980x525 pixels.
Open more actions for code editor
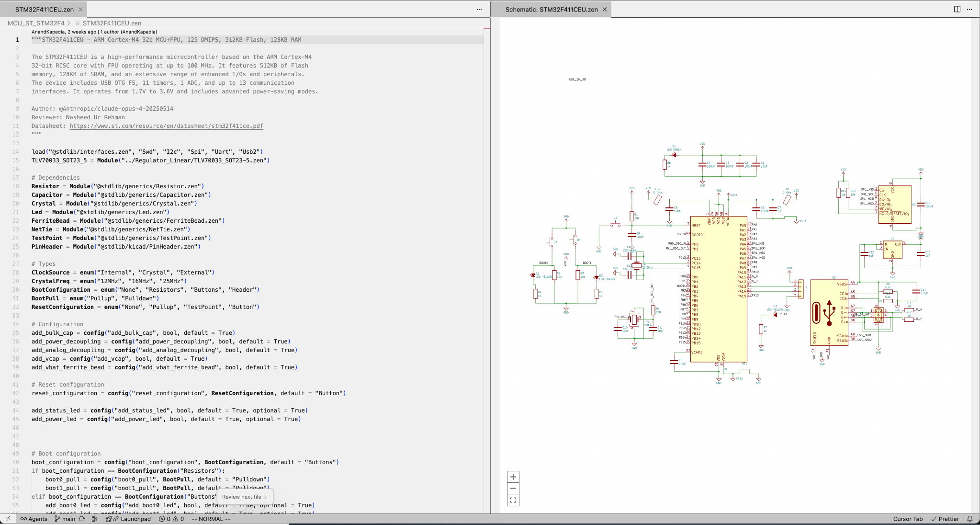tap(479, 9)
